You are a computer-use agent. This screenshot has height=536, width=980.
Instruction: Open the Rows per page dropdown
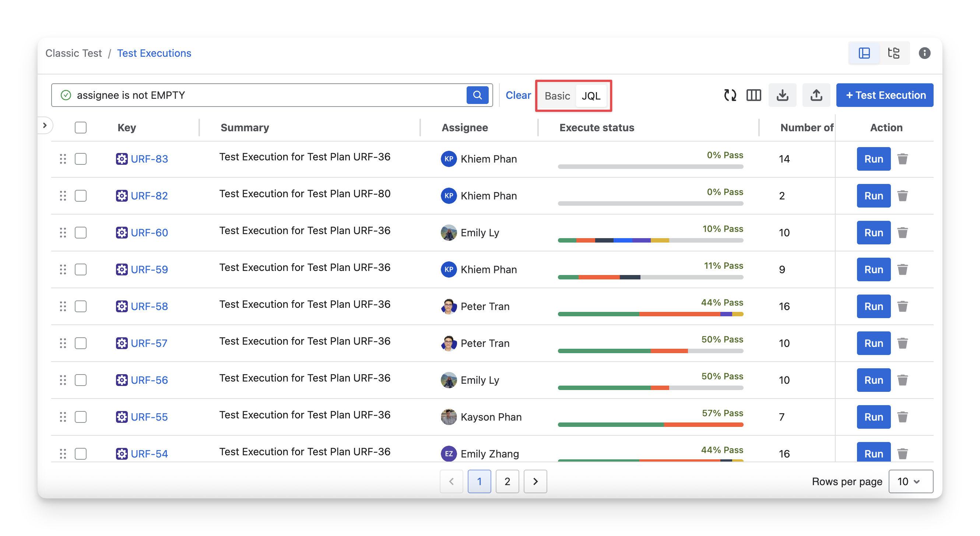[x=910, y=481]
